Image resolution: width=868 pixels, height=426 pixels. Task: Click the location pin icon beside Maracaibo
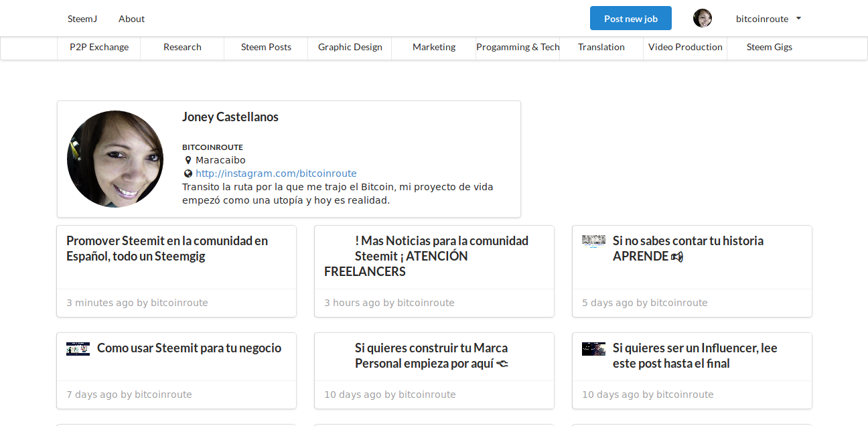(x=188, y=160)
